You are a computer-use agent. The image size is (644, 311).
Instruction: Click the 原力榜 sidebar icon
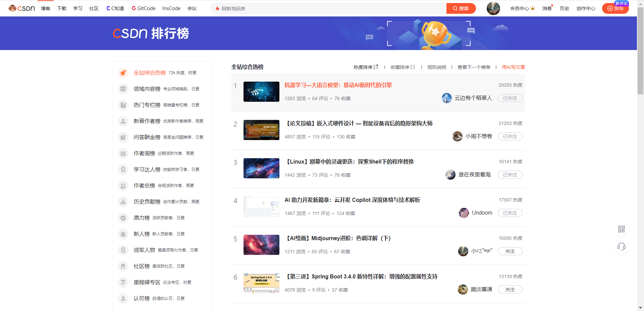123,218
